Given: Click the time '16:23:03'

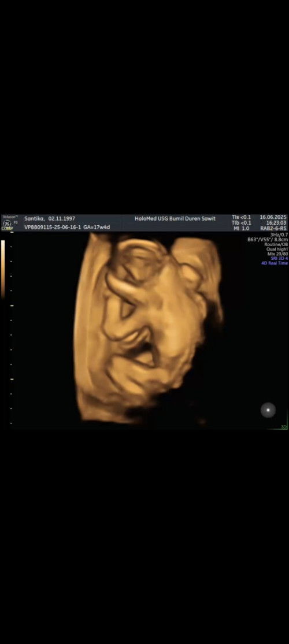Looking at the screenshot, I should (x=277, y=222).
